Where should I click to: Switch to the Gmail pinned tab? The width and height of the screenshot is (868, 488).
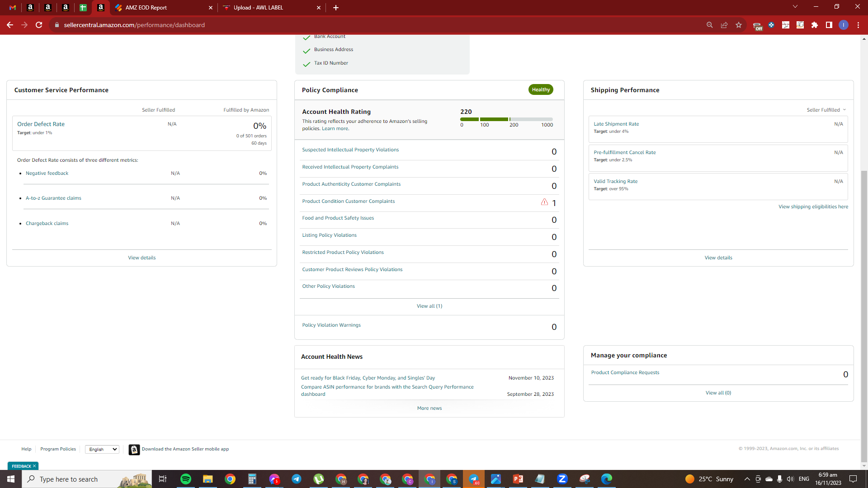pyautogui.click(x=13, y=8)
